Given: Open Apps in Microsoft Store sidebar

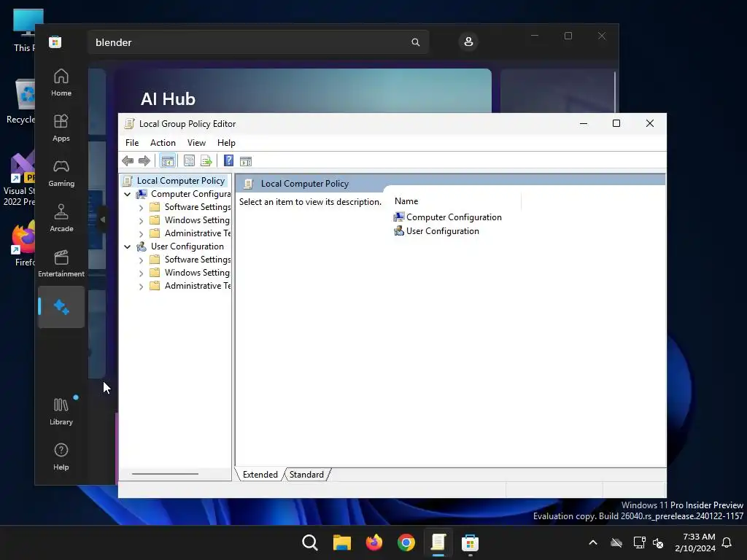Looking at the screenshot, I should (61, 128).
